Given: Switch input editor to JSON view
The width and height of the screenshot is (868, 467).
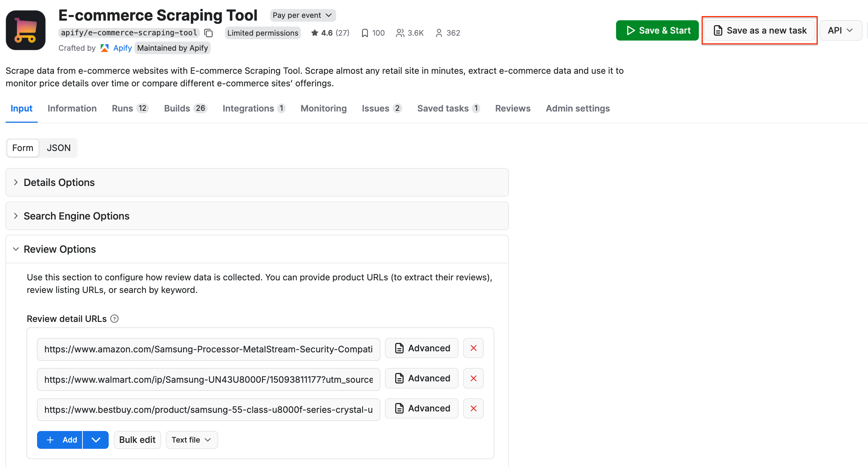Looking at the screenshot, I should [x=58, y=148].
